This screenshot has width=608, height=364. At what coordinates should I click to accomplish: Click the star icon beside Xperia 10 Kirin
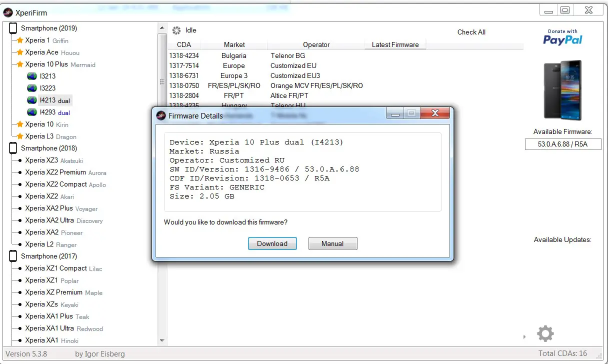click(x=20, y=124)
